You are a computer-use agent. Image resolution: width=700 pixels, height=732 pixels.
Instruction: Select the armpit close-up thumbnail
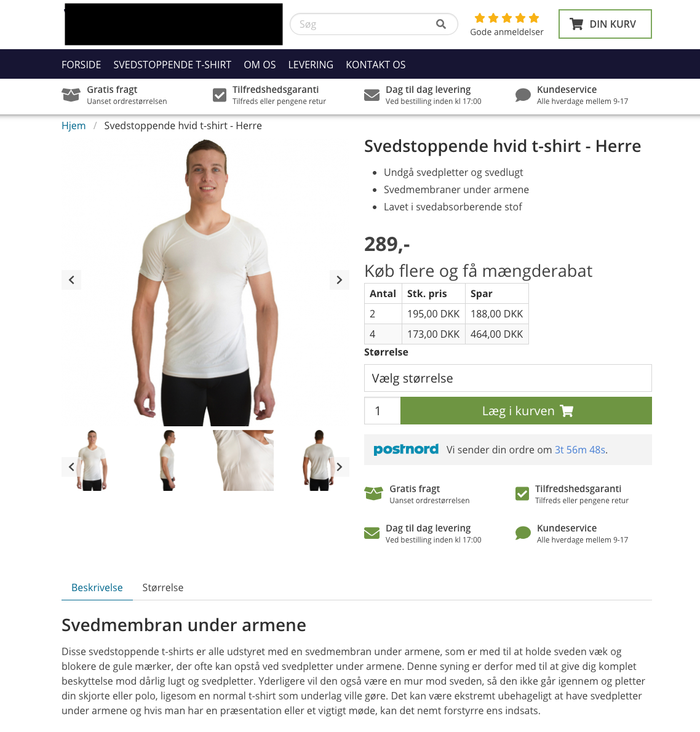(x=244, y=460)
